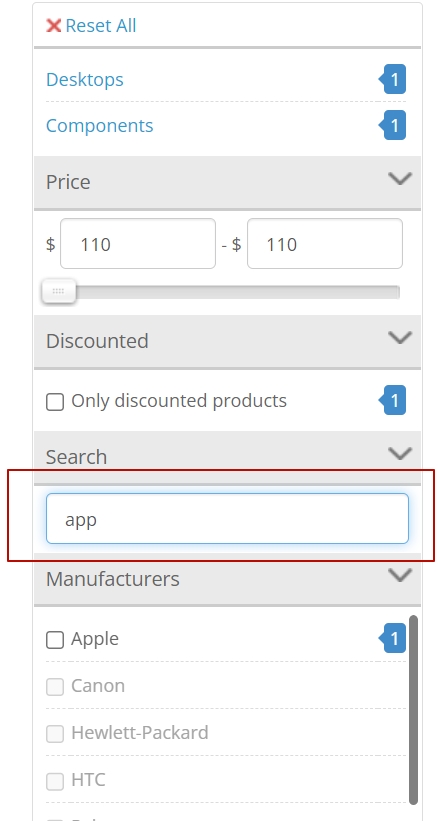Collapse the Manufacturers section chevron

[400, 575]
